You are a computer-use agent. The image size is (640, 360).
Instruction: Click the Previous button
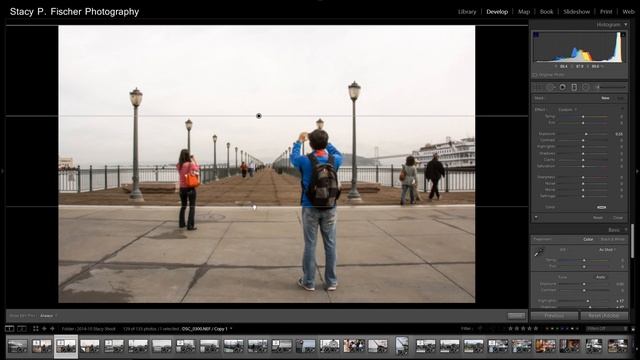pyautogui.click(x=554, y=316)
